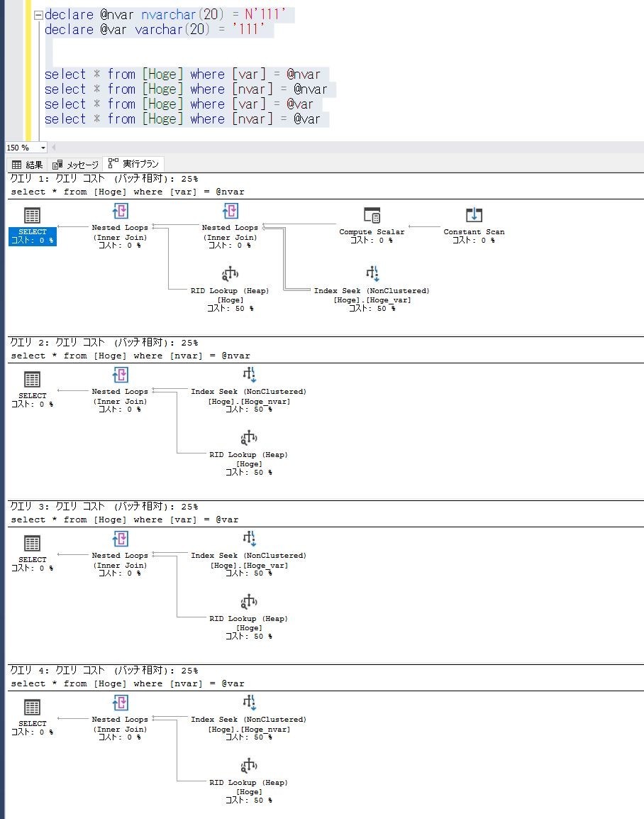Select Nested Loops icon in Query 2

pos(120,375)
